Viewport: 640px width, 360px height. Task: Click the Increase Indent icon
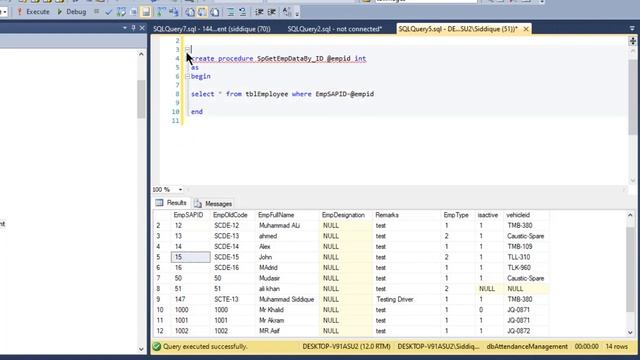271,12
